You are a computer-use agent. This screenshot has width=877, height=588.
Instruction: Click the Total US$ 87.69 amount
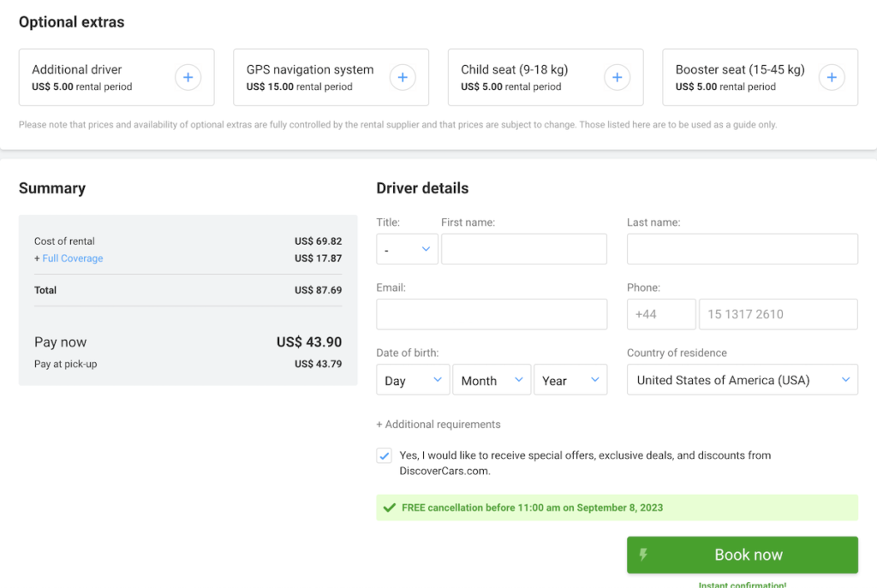click(x=319, y=290)
